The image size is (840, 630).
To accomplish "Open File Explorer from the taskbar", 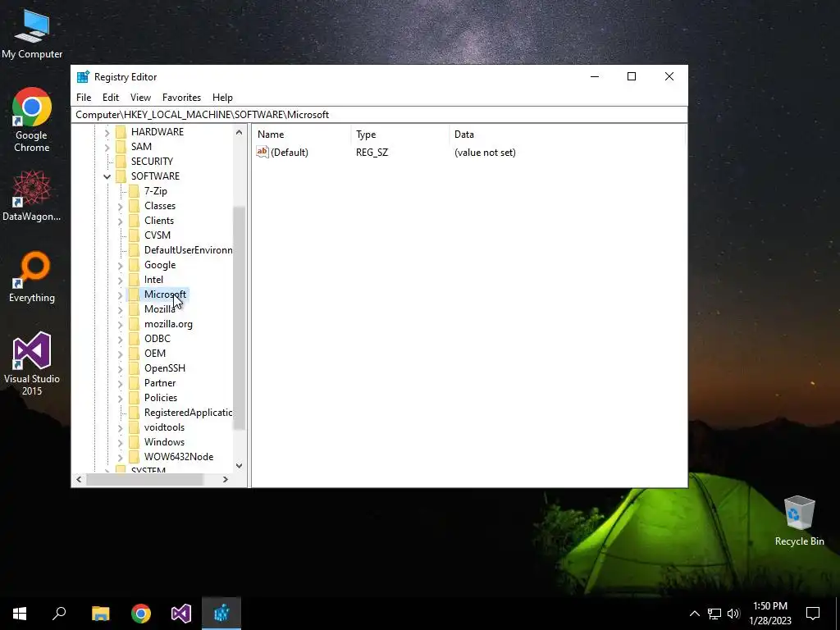I will (x=101, y=614).
